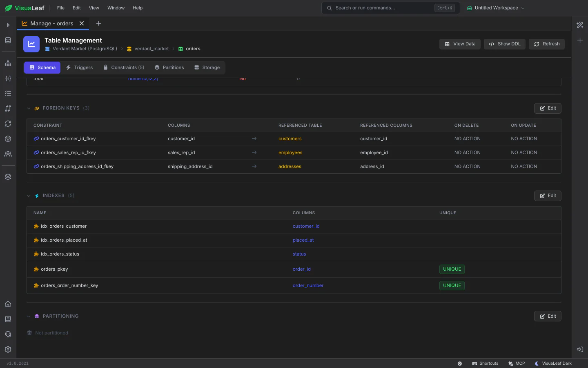Viewport: 588px width, 368px height.
Task: Click the arrow-into-bracket icon at bottom right
Action: coord(580,350)
